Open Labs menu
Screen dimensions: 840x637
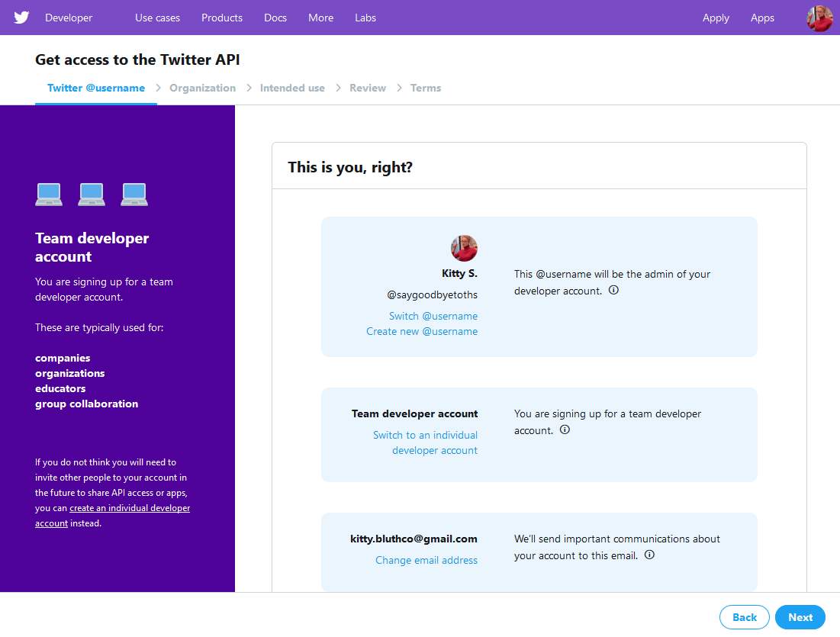[365, 18]
